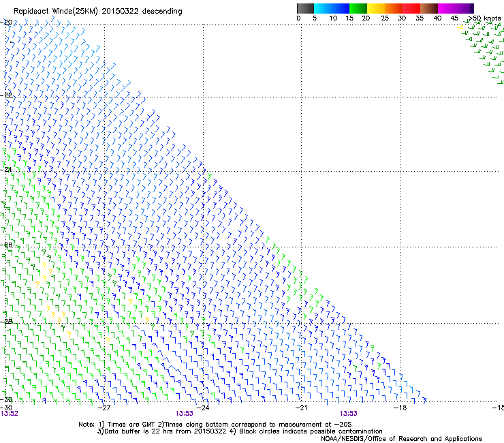Click the "-22" latitude axis label
This screenshot has width=504, height=443.
click(6, 95)
